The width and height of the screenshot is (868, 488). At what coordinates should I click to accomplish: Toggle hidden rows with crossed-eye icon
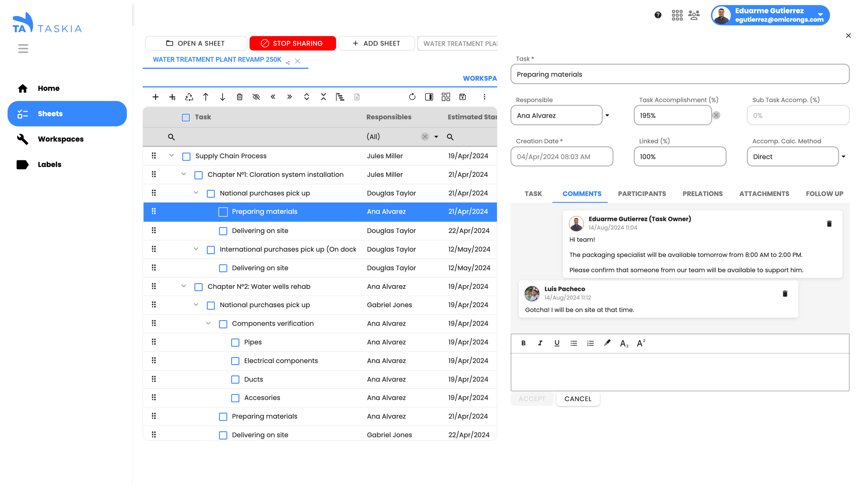[x=256, y=97]
